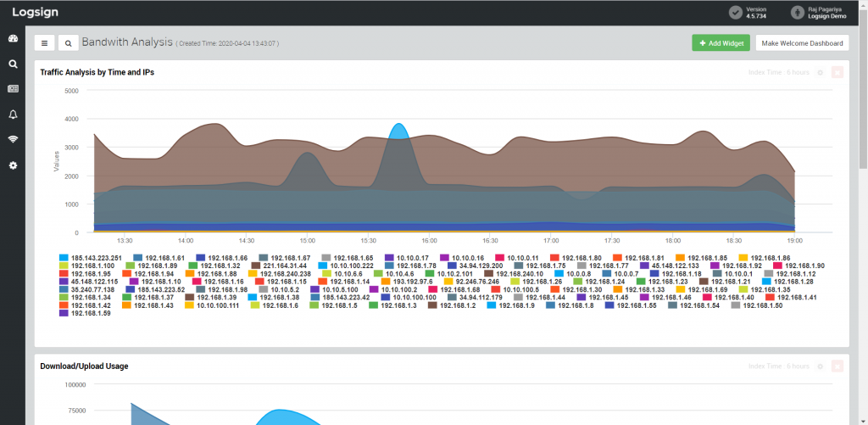This screenshot has width=868, height=425.
Task: Click Index Time 6 hours on Download/Upload widget
Action: (778, 366)
